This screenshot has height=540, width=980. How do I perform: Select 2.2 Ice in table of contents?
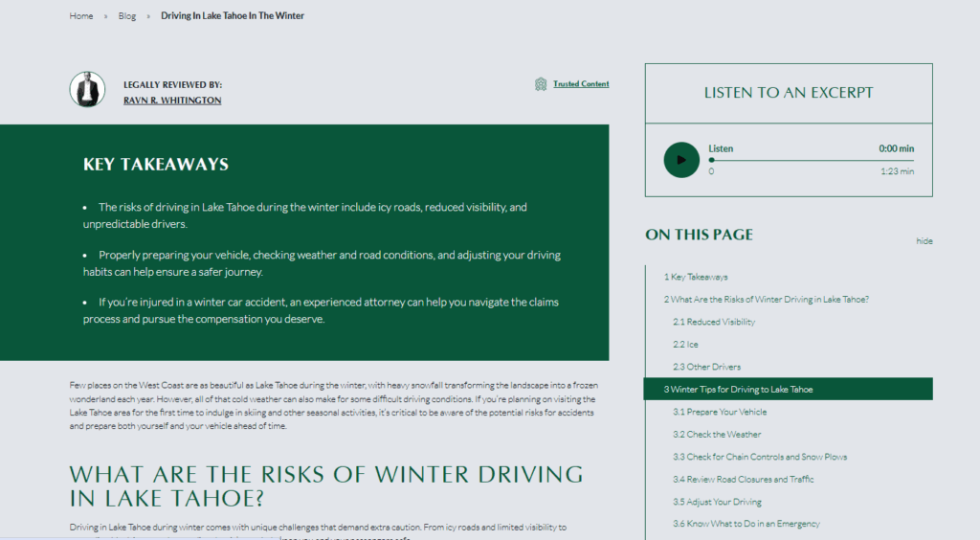(685, 345)
